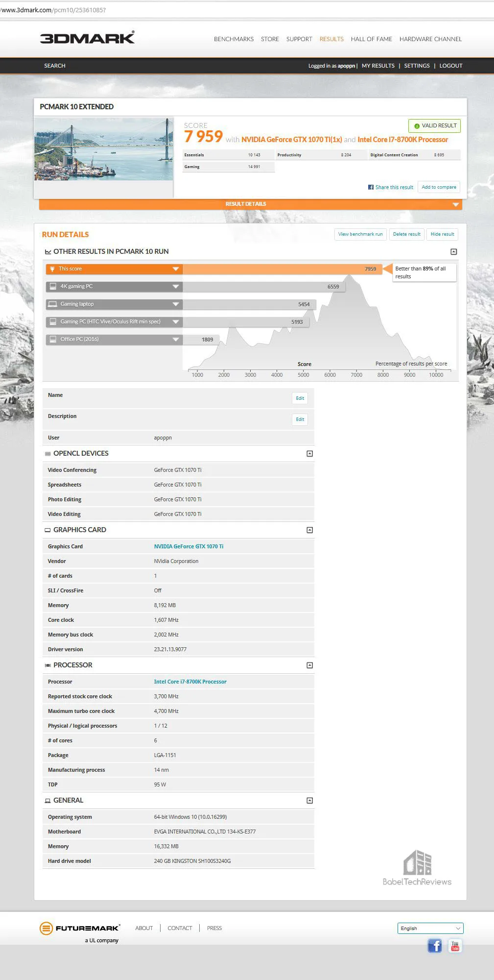Expand the Gaming laptop dropdown arrow
The image size is (494, 980).
[176, 304]
